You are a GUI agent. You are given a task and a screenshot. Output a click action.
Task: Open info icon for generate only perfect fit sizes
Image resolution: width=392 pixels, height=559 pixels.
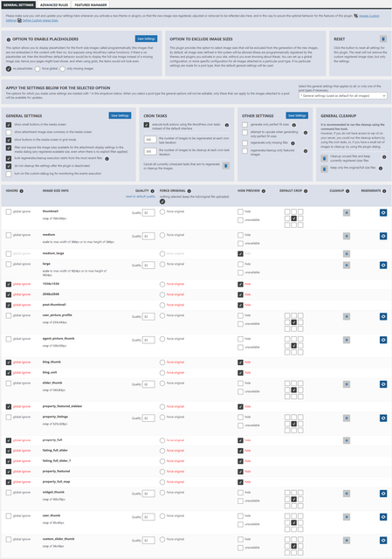[294, 125]
